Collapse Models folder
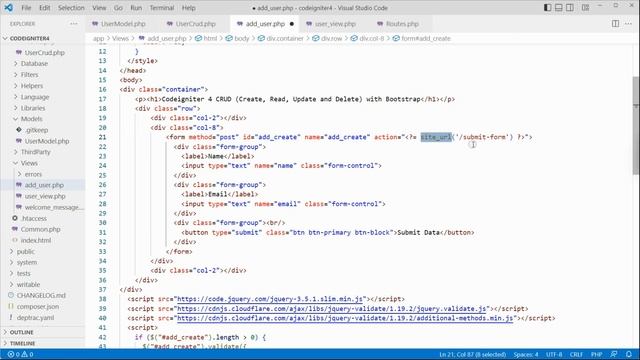 click(31, 119)
